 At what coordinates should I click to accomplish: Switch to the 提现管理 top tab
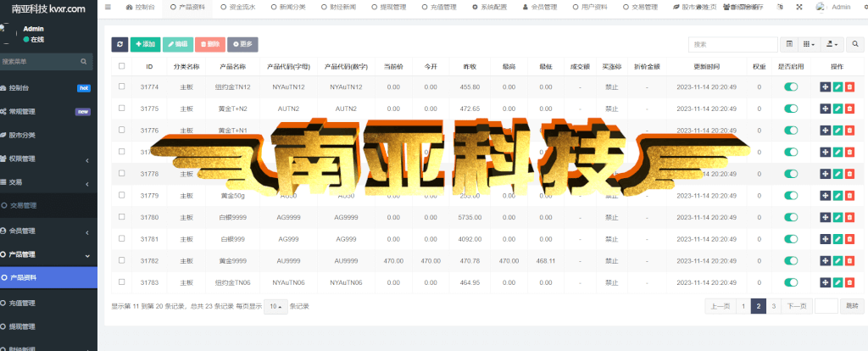389,7
